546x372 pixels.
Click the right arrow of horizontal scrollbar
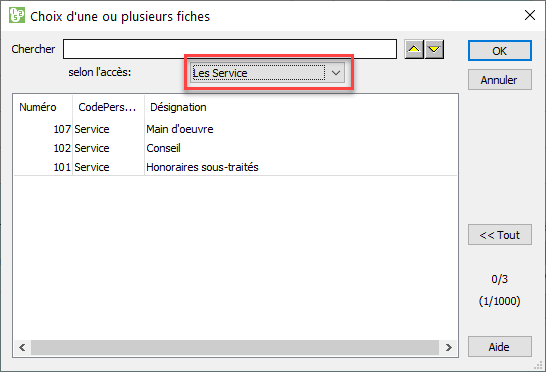click(448, 347)
